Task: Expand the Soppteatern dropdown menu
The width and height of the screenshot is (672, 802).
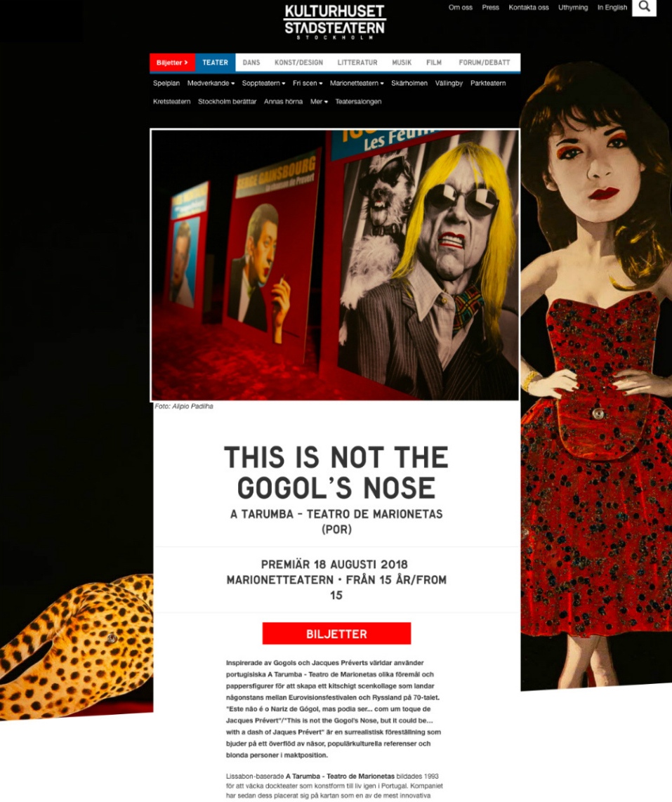Action: click(x=263, y=84)
